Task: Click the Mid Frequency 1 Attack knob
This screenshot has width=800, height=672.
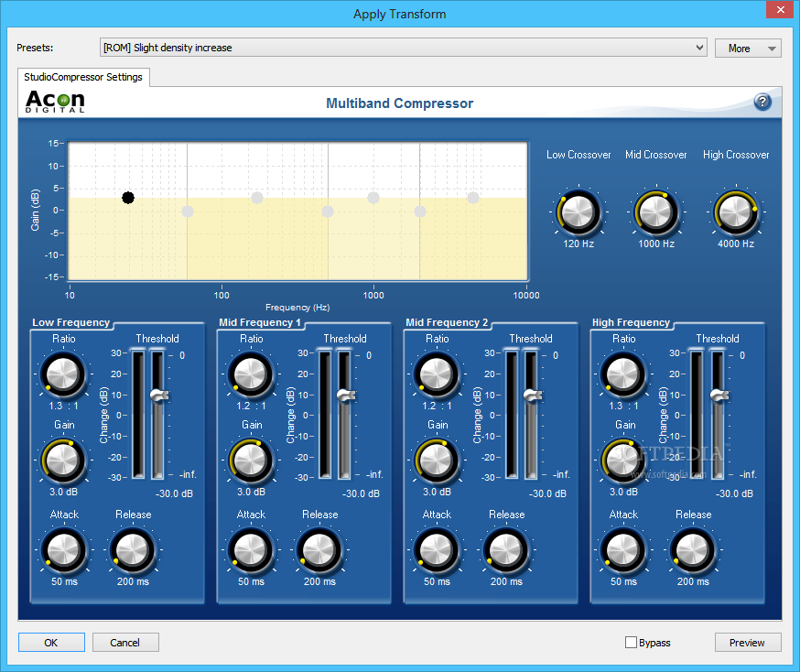Action: (251, 550)
